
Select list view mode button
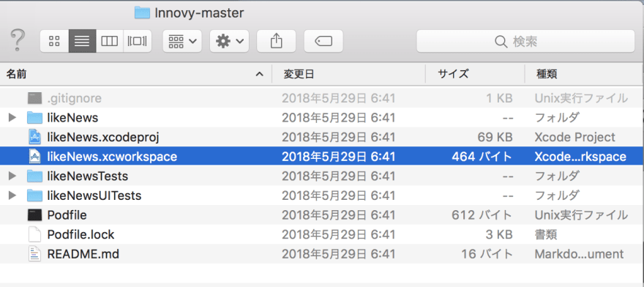82,41
